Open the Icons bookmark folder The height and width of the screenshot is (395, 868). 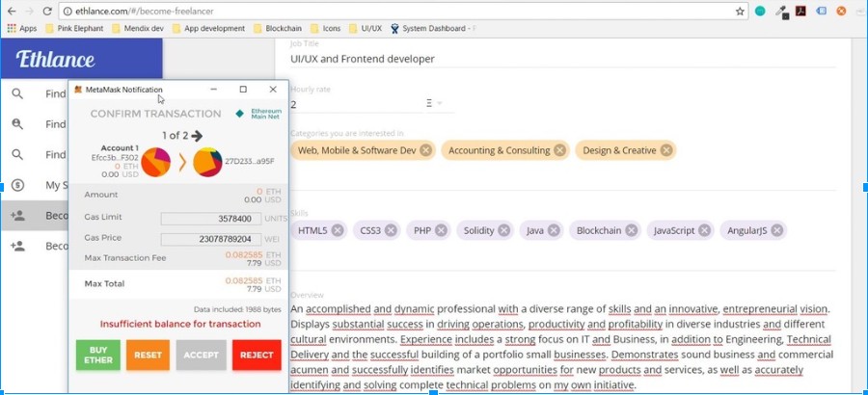click(326, 28)
